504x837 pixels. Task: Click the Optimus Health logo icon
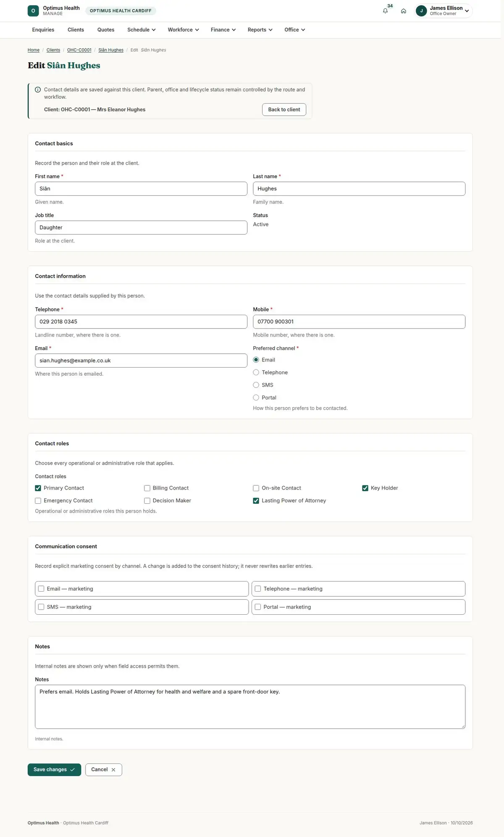(x=33, y=11)
